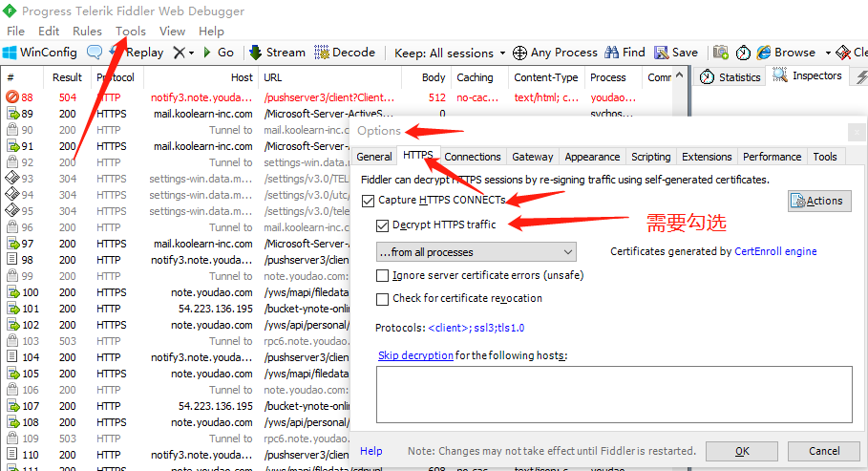
Task: Open the Appearance options tab
Action: [592, 157]
